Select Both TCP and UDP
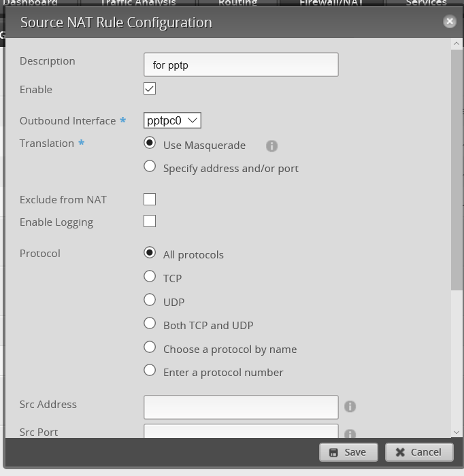Viewport: 464px width, 476px height. pos(150,324)
